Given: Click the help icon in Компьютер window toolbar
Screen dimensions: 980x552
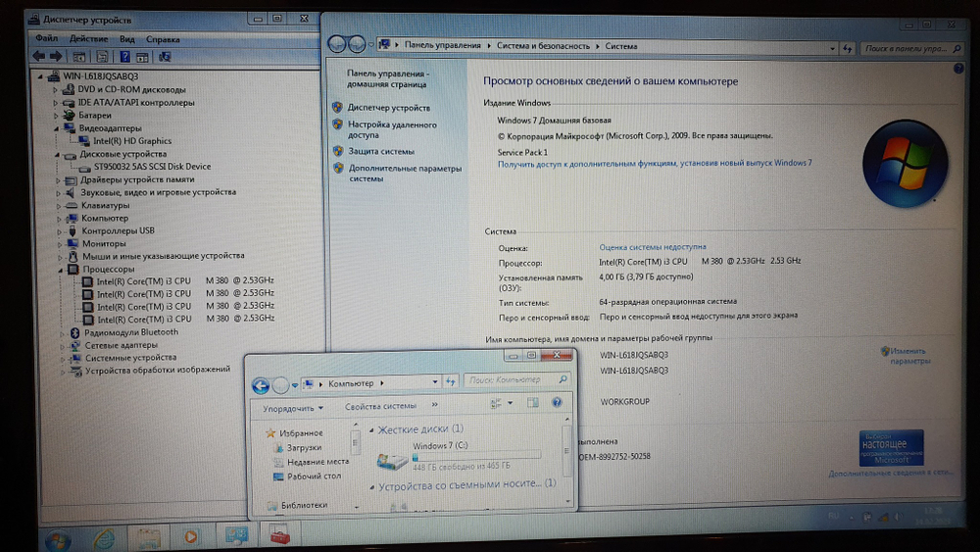Looking at the screenshot, I should pos(557,403).
